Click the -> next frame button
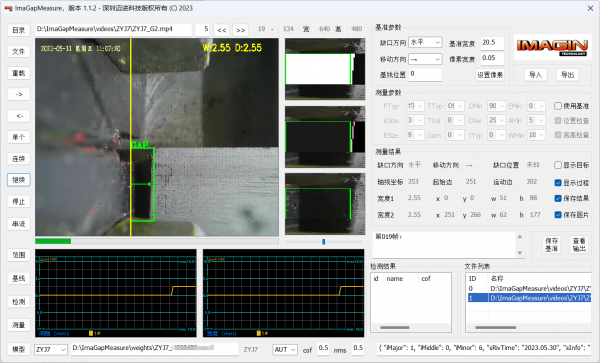Viewport: 600px width, 363px height. tap(19, 94)
